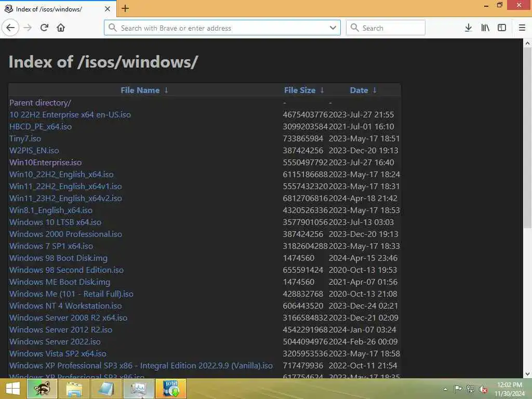532x399 pixels.
Task: Open the system monitor taskbar icon
Action: (139, 389)
